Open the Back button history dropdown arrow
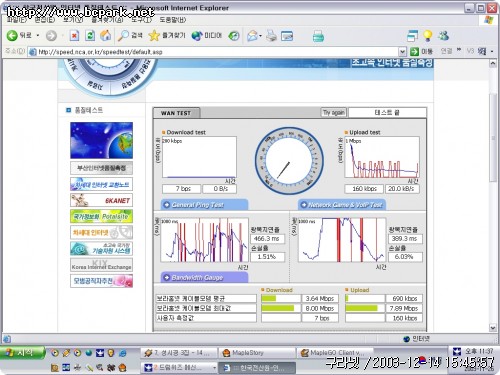The height and width of the screenshot is (375, 500). point(38,36)
